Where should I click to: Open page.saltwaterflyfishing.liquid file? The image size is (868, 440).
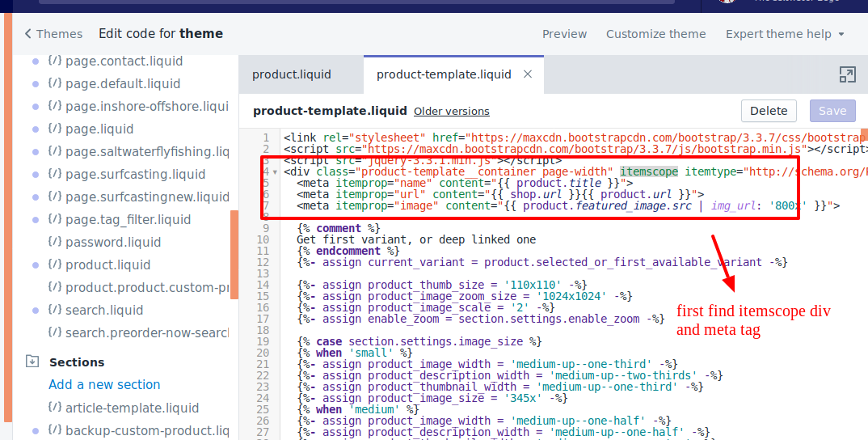147,152
